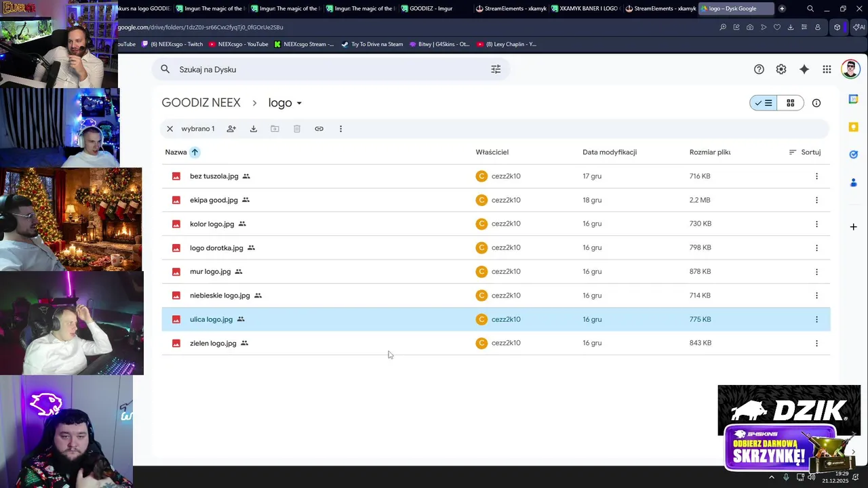868x488 pixels.
Task: Click the 'Data modyfikacji' column header
Action: [x=610, y=152]
